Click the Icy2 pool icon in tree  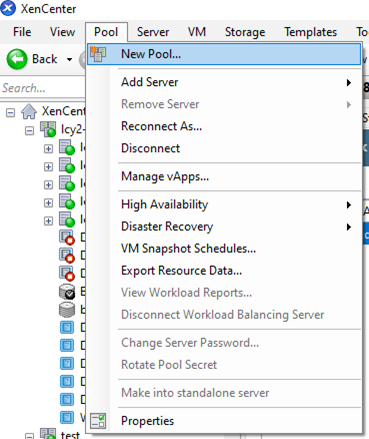pos(48,129)
